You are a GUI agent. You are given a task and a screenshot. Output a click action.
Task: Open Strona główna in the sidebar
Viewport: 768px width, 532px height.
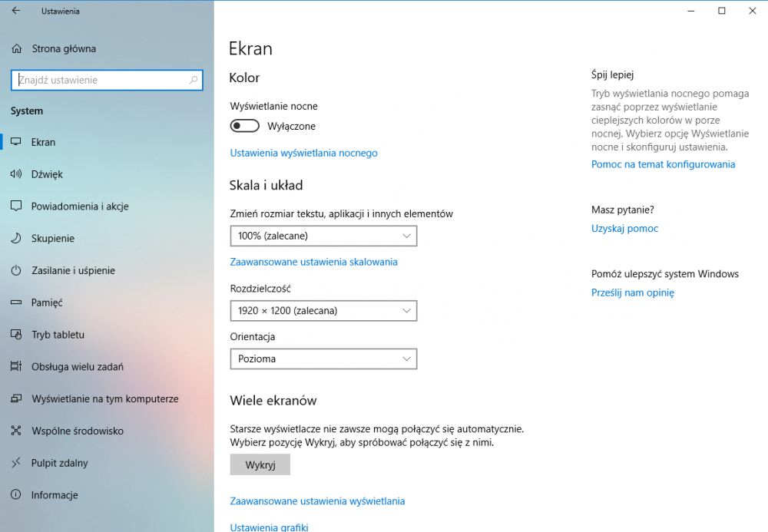[x=107, y=48]
